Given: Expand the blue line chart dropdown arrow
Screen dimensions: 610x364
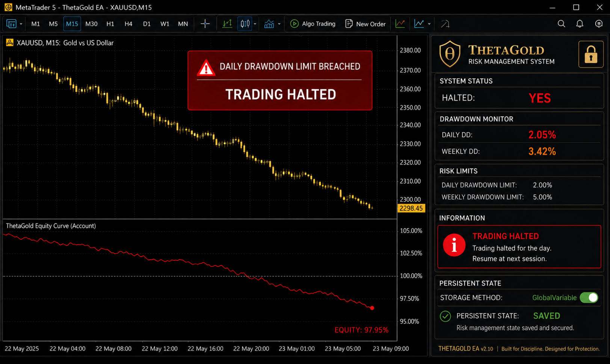Looking at the screenshot, I should pos(429,24).
